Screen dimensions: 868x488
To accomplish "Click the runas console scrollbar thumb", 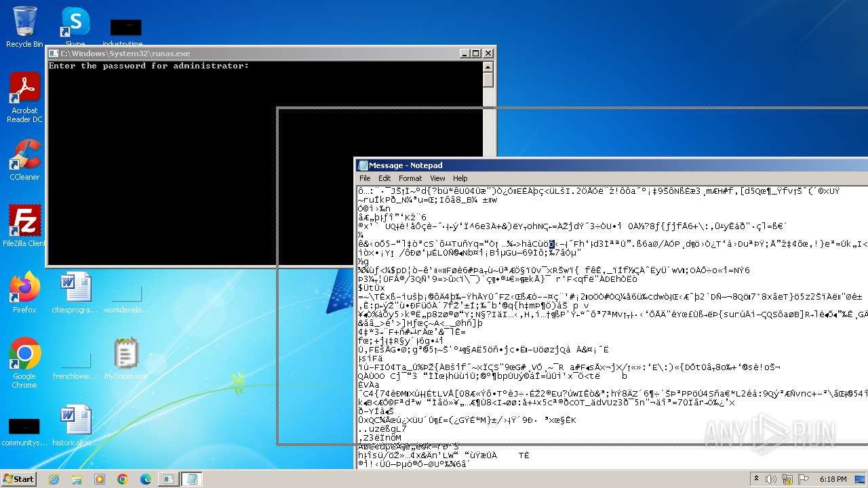I will [488, 79].
